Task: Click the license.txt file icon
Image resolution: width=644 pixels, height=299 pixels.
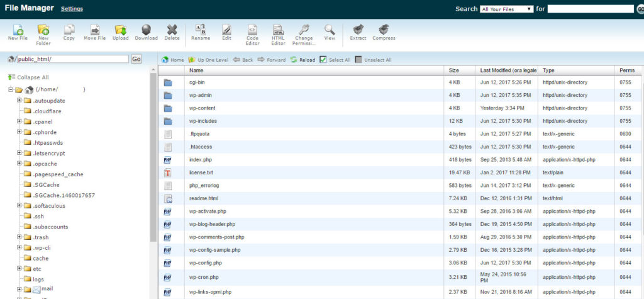Action: pyautogui.click(x=167, y=172)
